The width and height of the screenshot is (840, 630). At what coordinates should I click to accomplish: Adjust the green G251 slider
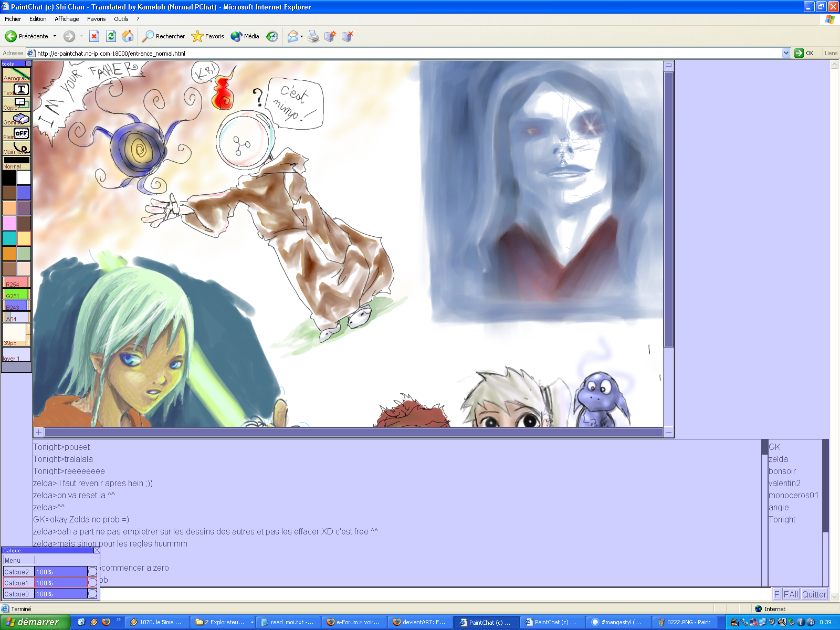16,294
